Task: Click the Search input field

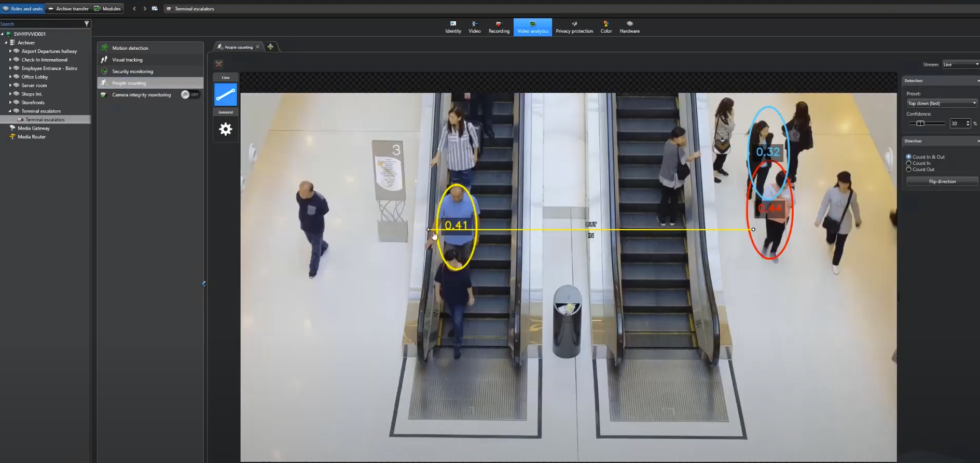Action: pos(40,24)
